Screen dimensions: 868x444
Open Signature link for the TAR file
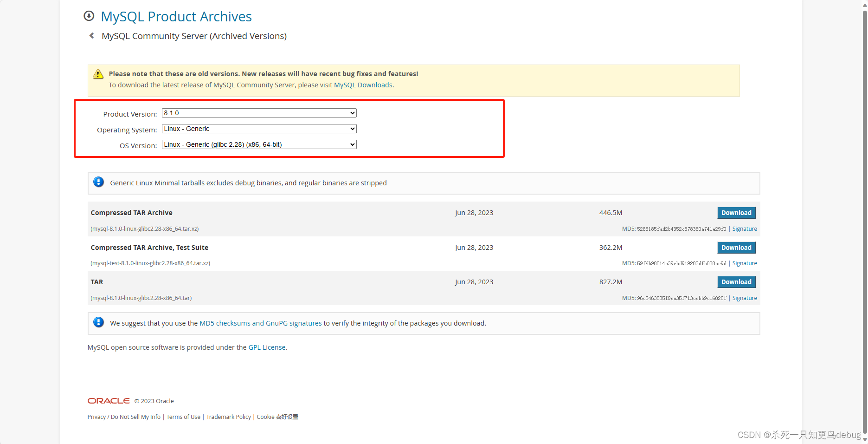pos(745,298)
